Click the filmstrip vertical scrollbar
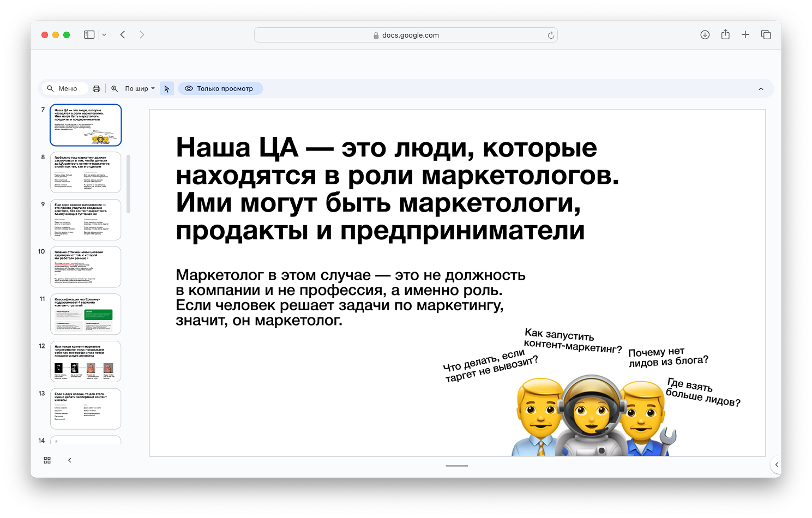 click(x=129, y=184)
